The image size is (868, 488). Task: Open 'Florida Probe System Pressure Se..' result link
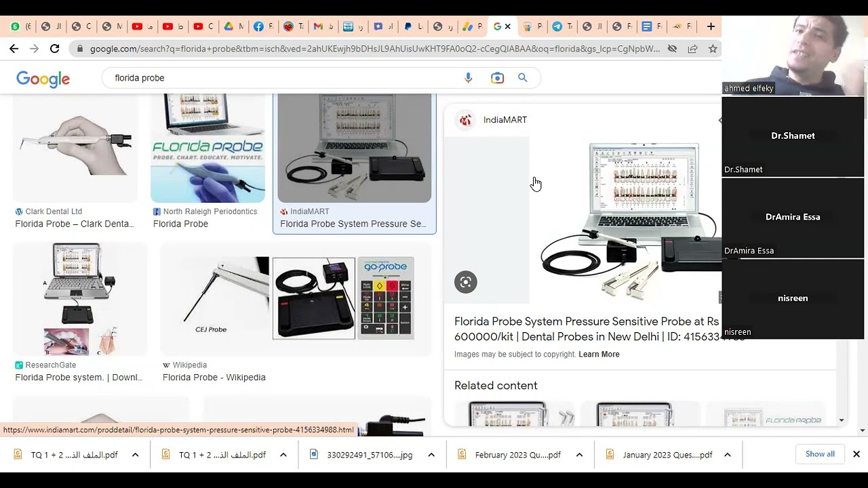coord(353,224)
